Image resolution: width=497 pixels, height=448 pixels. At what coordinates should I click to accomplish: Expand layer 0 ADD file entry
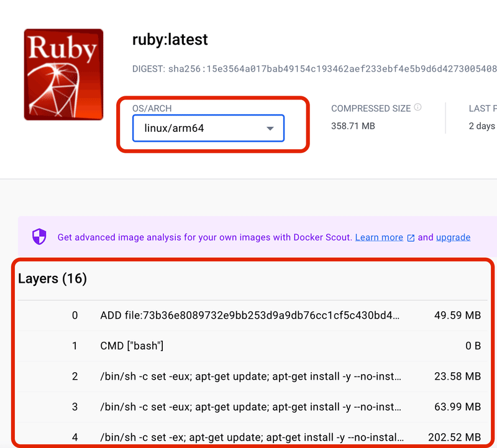(x=248, y=315)
